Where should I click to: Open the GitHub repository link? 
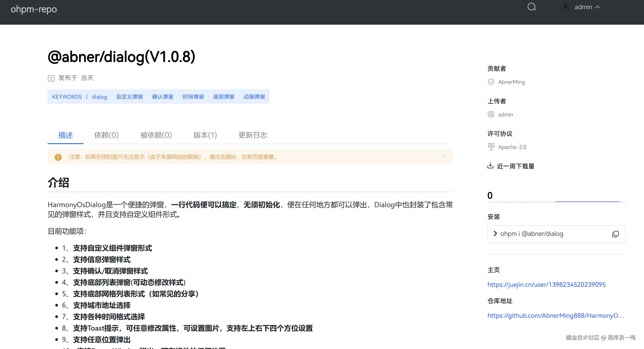click(555, 316)
